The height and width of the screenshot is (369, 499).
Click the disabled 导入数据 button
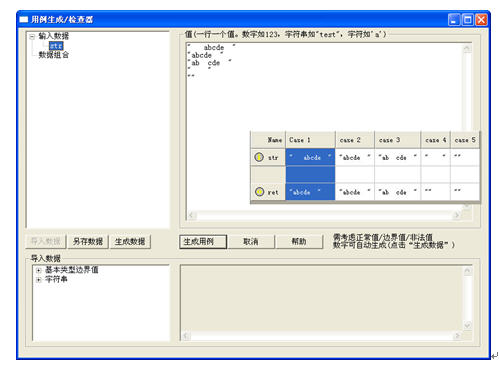(46, 241)
